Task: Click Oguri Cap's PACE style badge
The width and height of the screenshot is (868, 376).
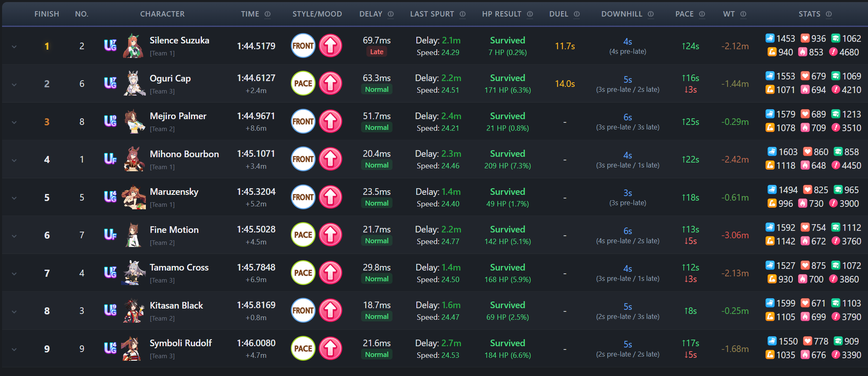Action: (x=303, y=83)
